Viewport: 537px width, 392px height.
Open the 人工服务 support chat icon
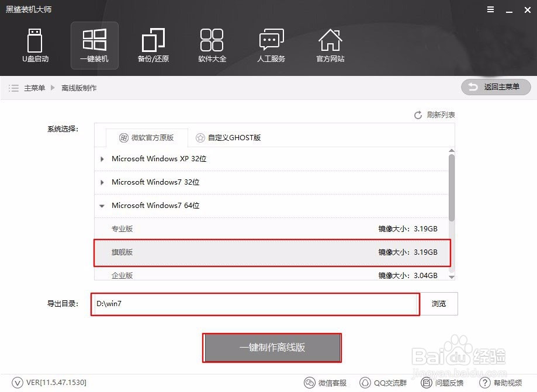pos(271,46)
